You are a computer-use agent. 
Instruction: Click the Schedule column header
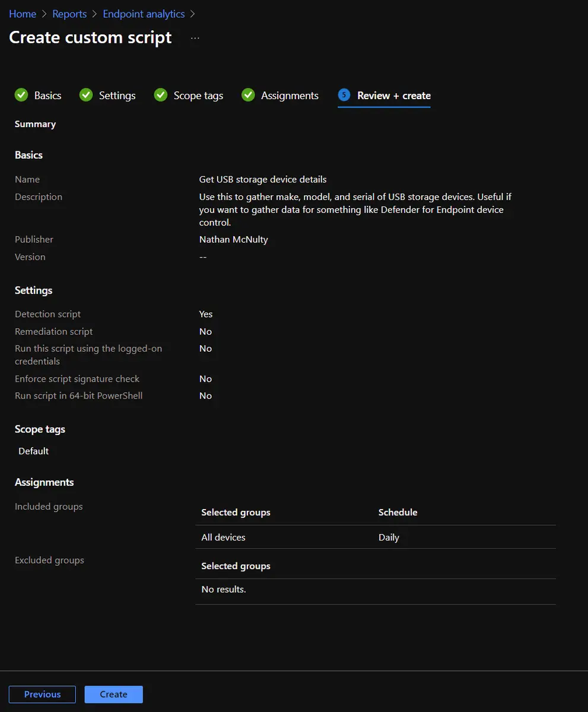click(x=398, y=512)
